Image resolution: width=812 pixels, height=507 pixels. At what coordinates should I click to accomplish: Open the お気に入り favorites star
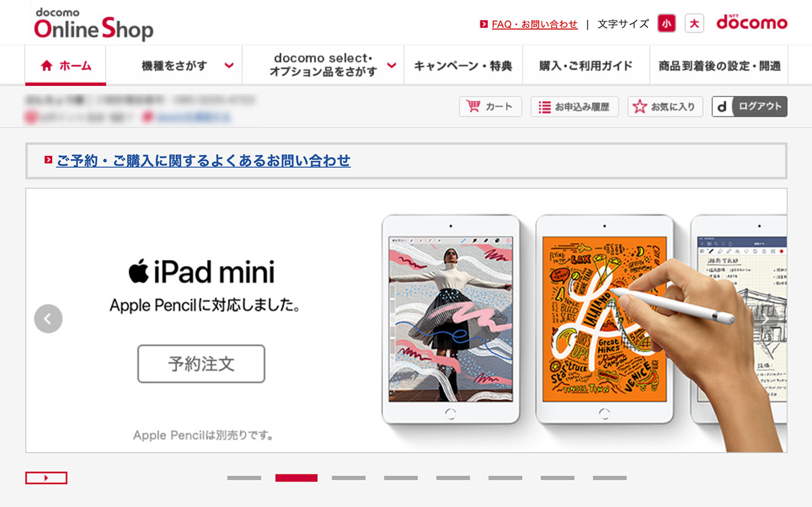(x=665, y=106)
